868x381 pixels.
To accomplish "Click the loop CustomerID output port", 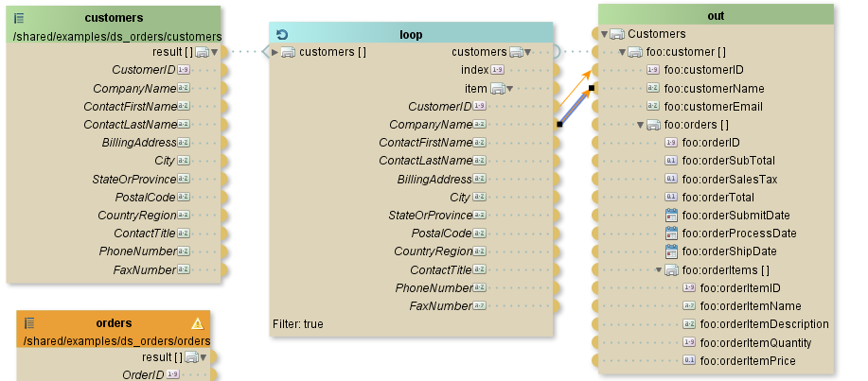I will tap(556, 106).
